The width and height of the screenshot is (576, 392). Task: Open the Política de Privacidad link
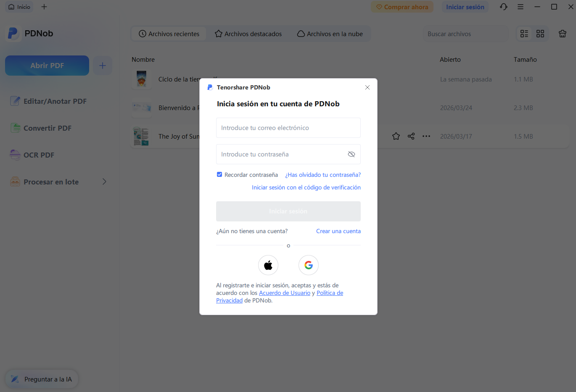(x=330, y=293)
